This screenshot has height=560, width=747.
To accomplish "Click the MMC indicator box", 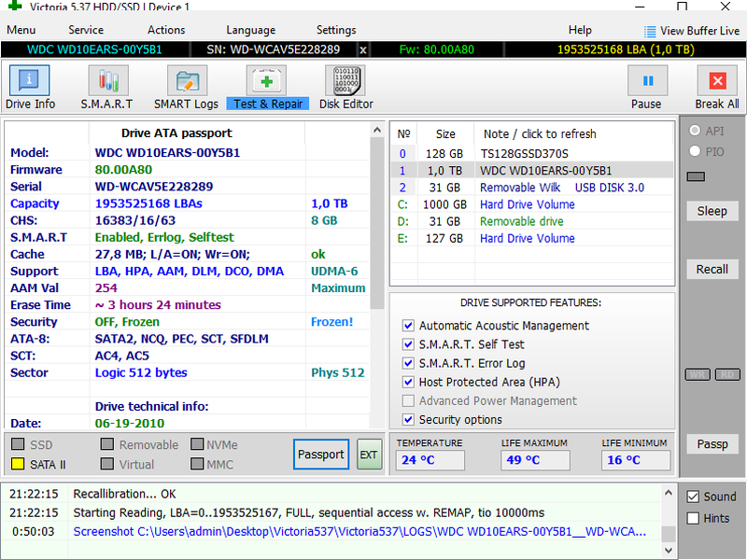I will click(197, 464).
